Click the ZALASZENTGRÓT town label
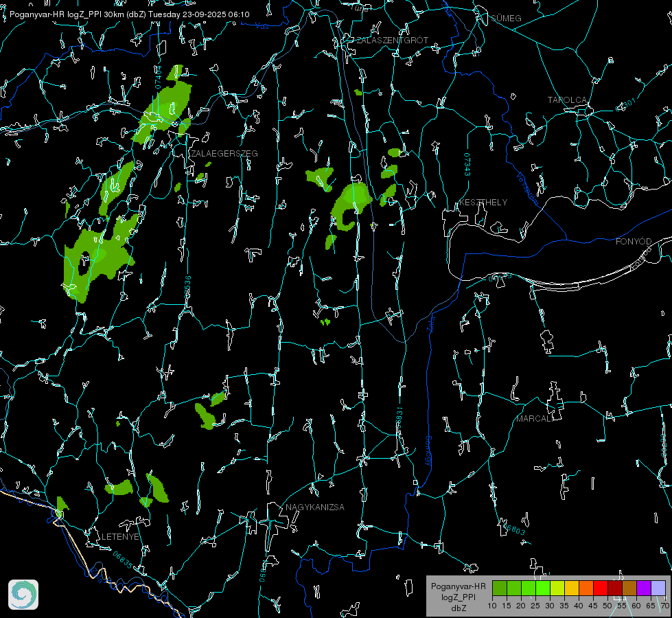 [x=392, y=41]
